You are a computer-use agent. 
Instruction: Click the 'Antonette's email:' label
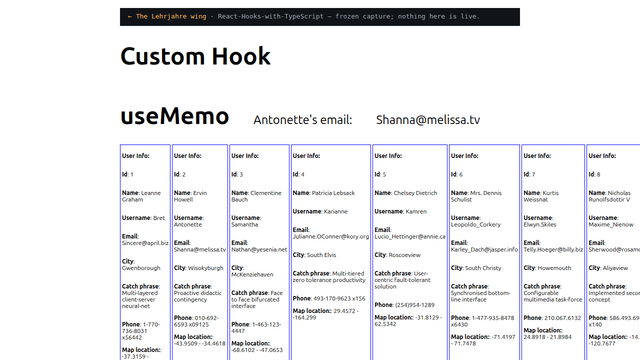tap(302, 120)
